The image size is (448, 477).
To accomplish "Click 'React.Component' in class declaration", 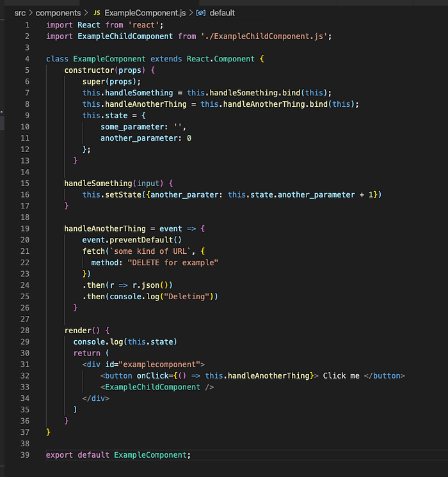I will (x=221, y=59).
